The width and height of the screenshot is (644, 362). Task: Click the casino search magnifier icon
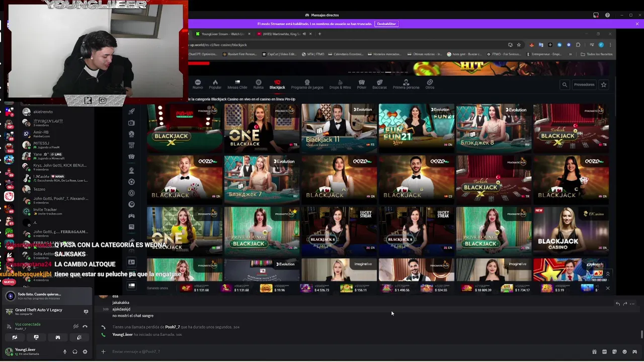(x=565, y=84)
